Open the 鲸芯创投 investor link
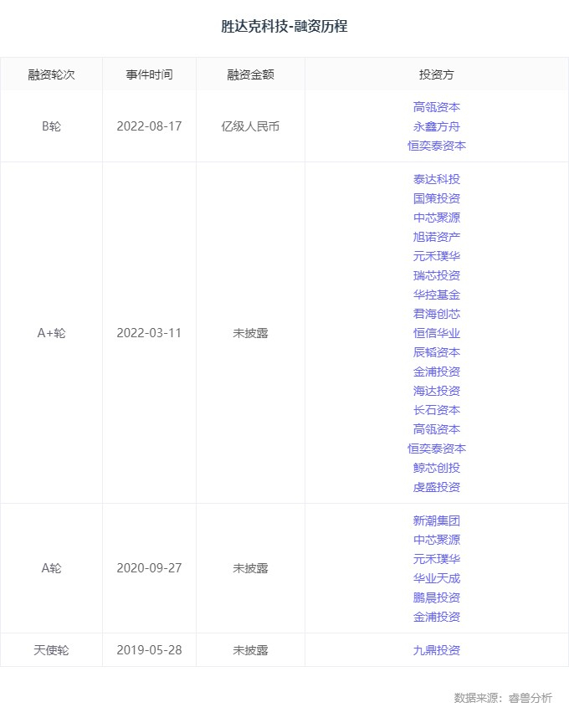 [436, 468]
